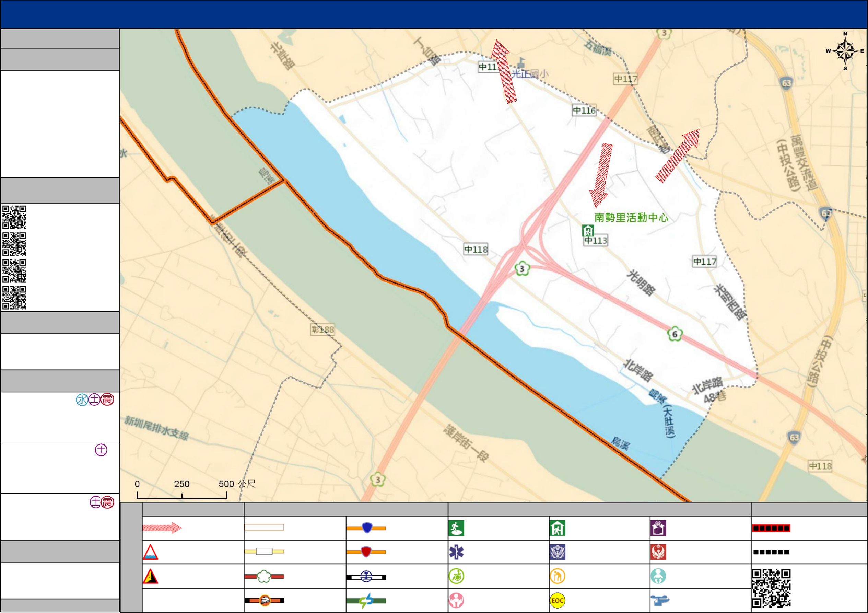Click the compass rose on the map
Screen dimensions: 868x613
(x=845, y=51)
